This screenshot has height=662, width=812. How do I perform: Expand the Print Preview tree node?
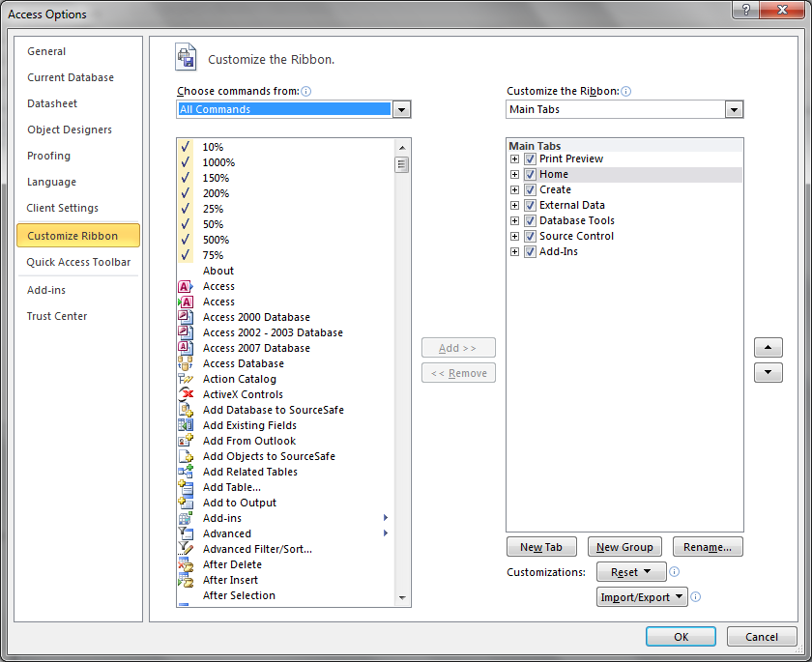(514, 158)
